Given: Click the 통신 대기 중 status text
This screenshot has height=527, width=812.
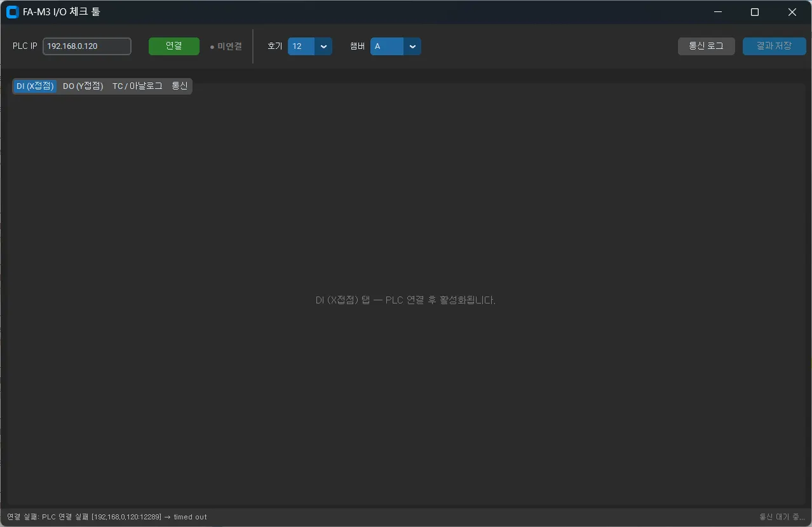Looking at the screenshot, I should (x=782, y=517).
